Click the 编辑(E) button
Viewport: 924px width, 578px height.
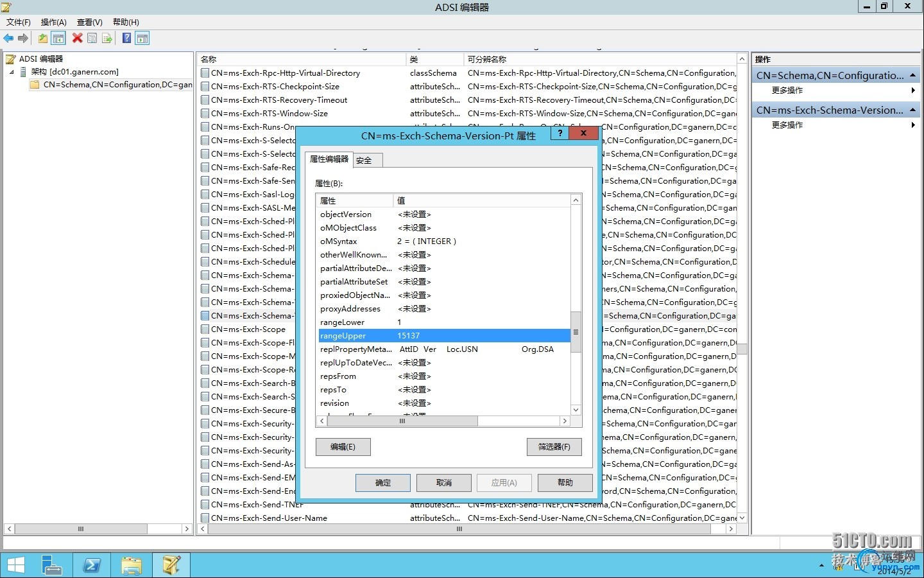pyautogui.click(x=343, y=447)
